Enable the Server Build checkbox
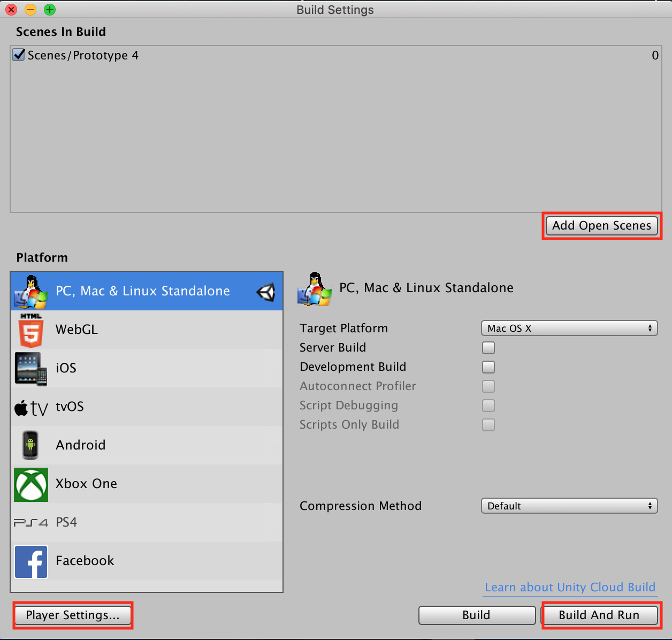The image size is (672, 640). (x=488, y=348)
